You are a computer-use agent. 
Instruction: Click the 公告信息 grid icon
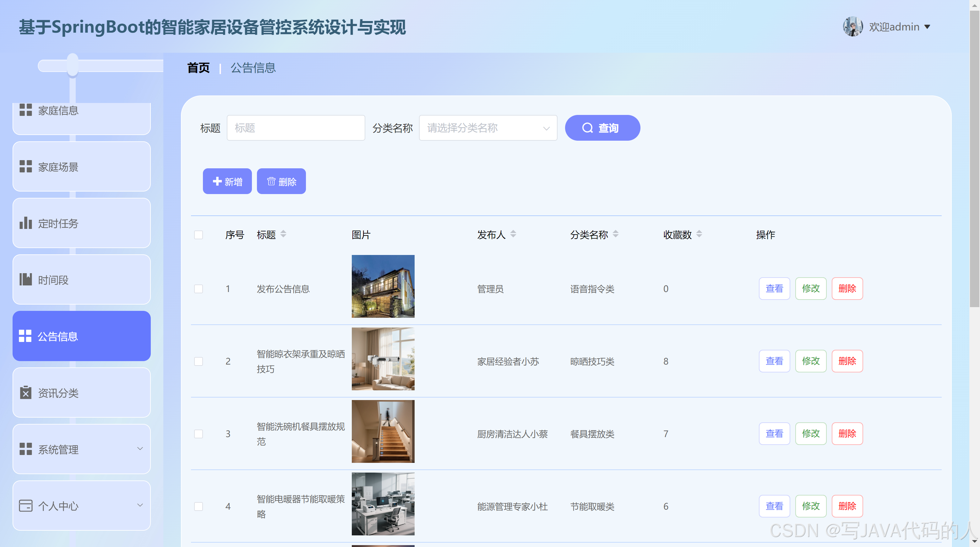[x=25, y=336]
